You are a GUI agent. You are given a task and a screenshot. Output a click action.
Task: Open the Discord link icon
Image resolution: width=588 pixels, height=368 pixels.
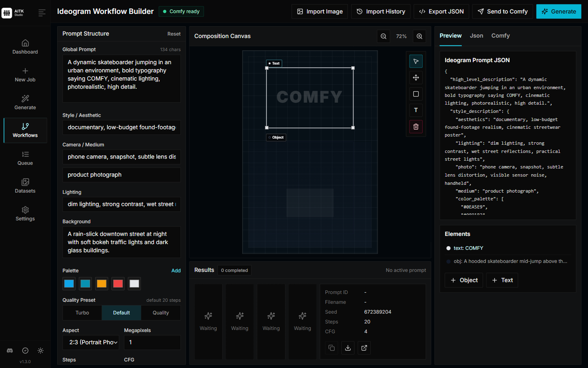pos(10,350)
